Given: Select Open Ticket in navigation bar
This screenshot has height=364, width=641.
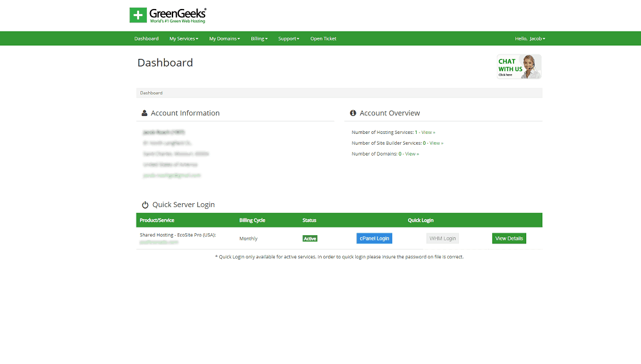Looking at the screenshot, I should tap(323, 38).
